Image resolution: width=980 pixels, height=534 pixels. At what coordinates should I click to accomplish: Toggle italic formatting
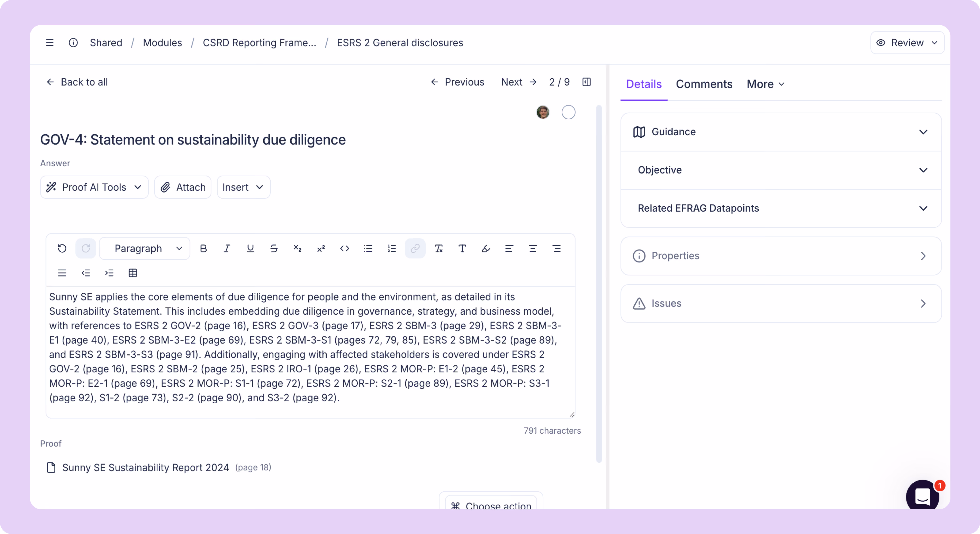[x=227, y=248]
